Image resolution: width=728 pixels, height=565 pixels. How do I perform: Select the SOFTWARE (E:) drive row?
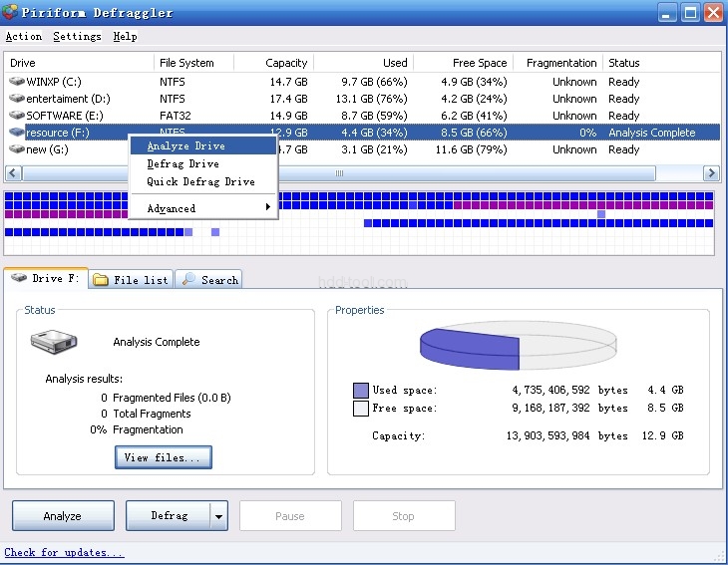(x=363, y=116)
